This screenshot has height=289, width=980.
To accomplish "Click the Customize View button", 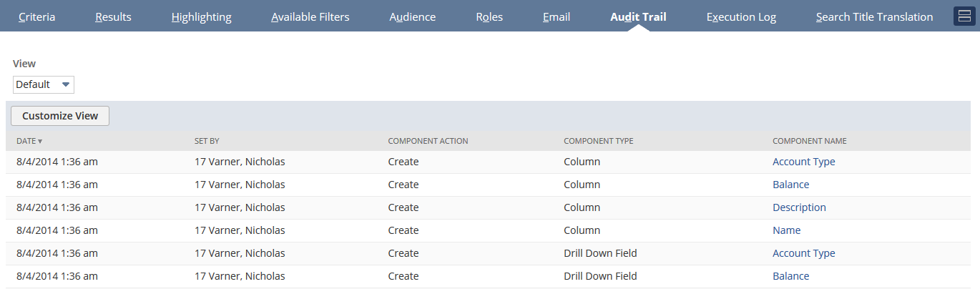I will point(60,116).
